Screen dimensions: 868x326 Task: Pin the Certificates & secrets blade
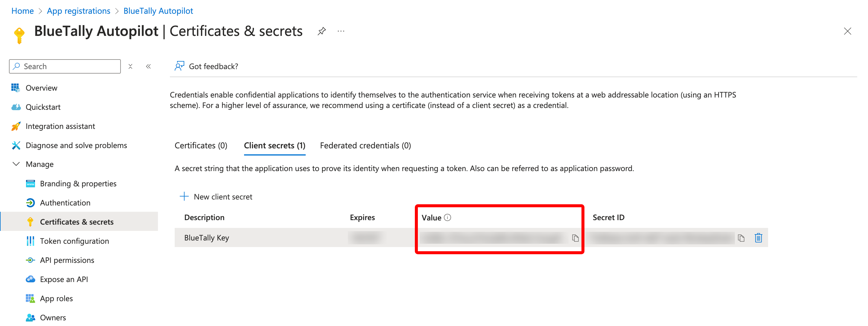322,31
